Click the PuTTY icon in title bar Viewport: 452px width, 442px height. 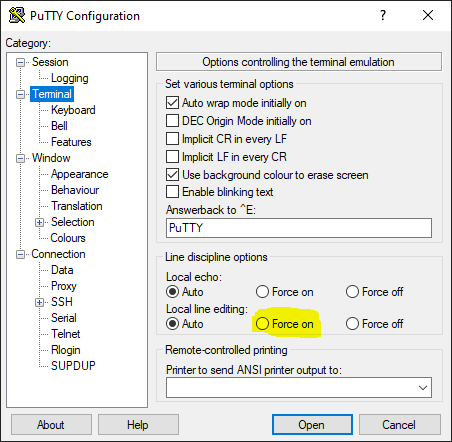[17, 15]
